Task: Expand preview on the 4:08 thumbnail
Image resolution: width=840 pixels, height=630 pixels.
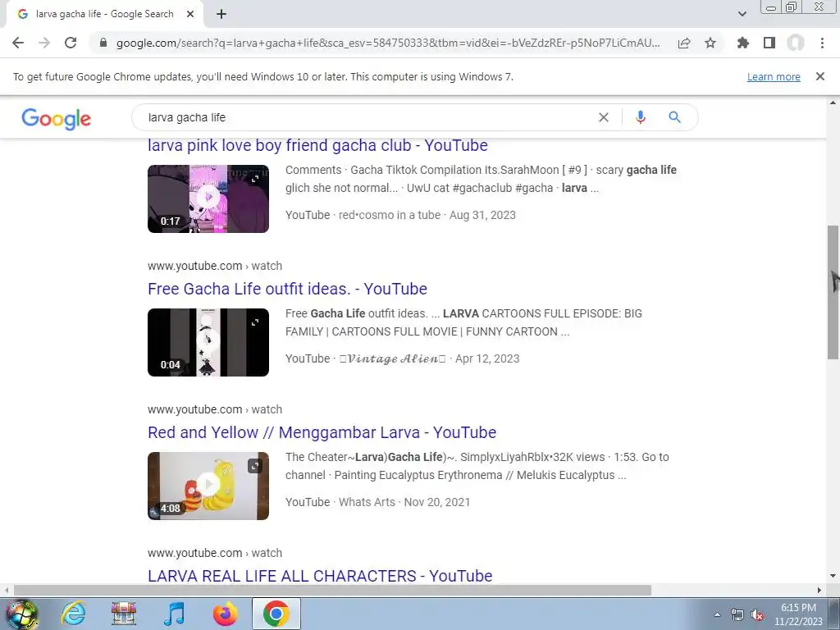Action: [255, 466]
